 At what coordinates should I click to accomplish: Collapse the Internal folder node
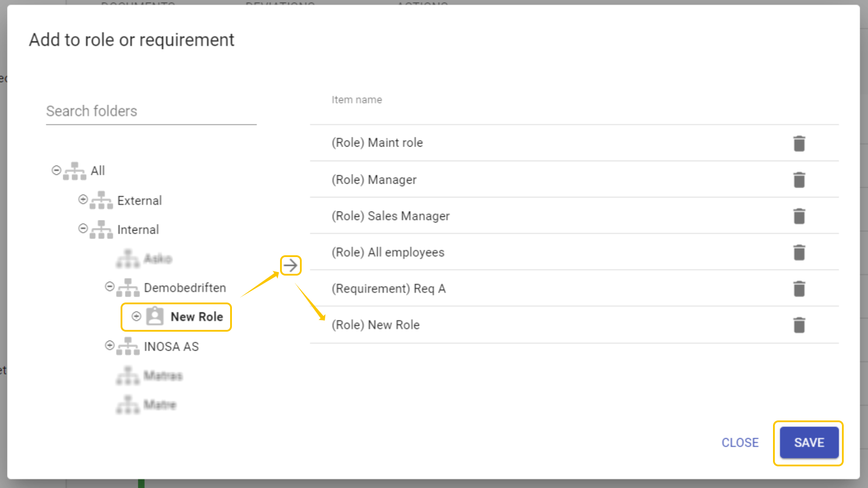click(83, 228)
